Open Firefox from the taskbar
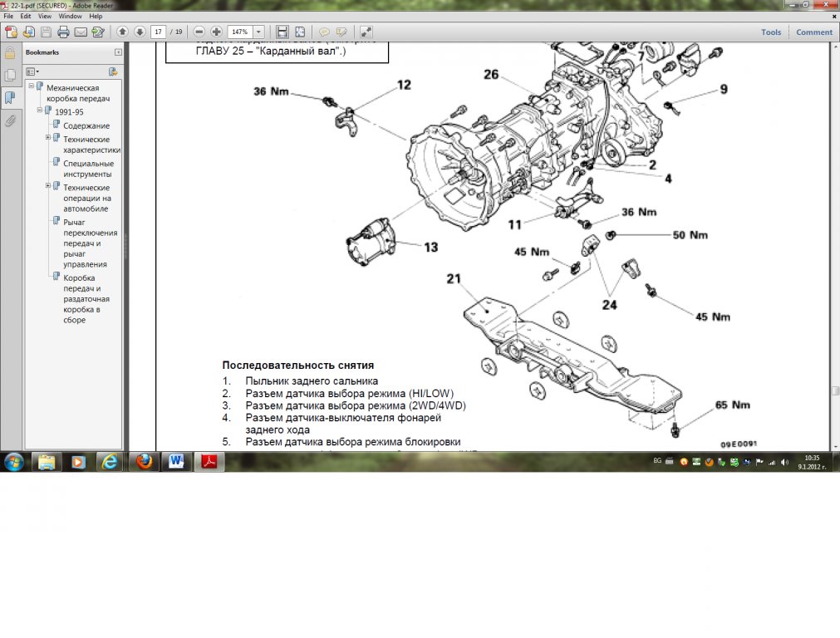Viewport: 840px width, 638px height. pyautogui.click(x=145, y=462)
